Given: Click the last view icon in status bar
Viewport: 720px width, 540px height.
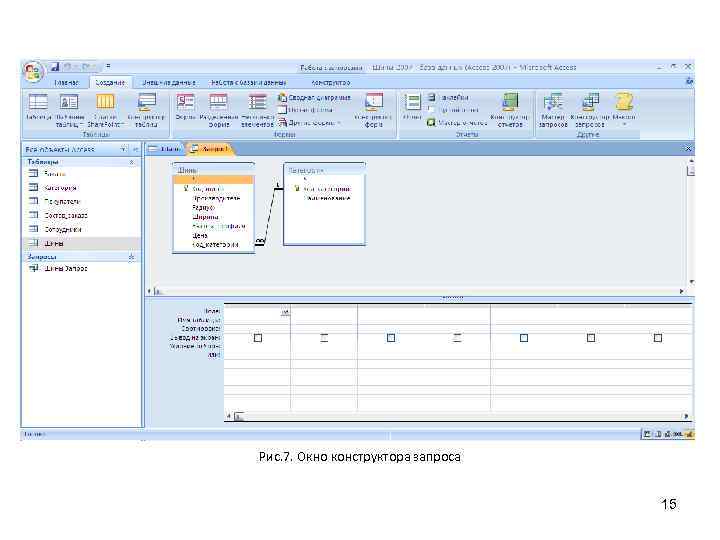Looking at the screenshot, I should tap(688, 434).
